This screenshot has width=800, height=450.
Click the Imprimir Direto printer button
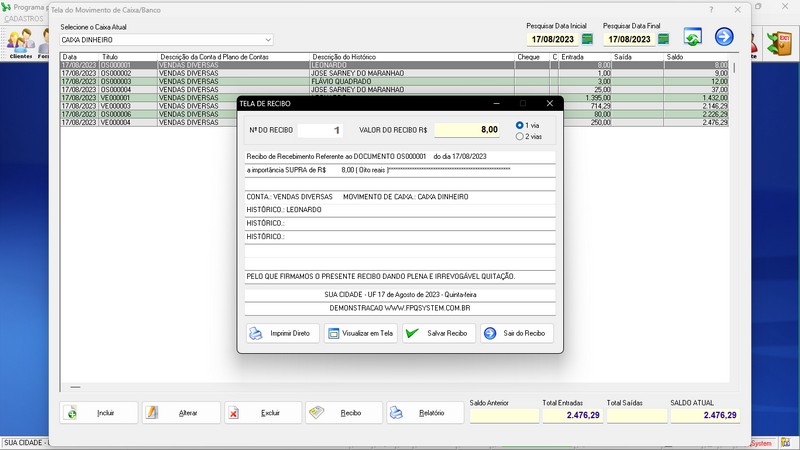click(x=283, y=333)
